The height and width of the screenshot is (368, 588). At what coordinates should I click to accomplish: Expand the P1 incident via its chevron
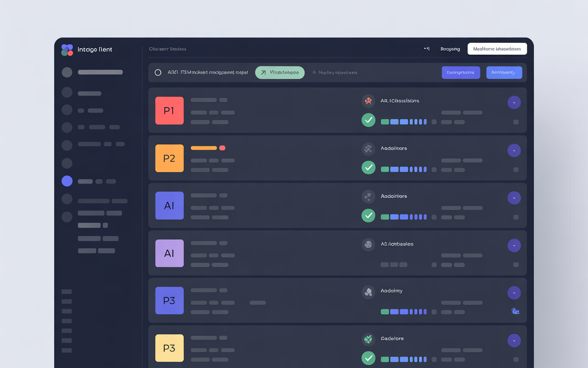[x=514, y=102]
